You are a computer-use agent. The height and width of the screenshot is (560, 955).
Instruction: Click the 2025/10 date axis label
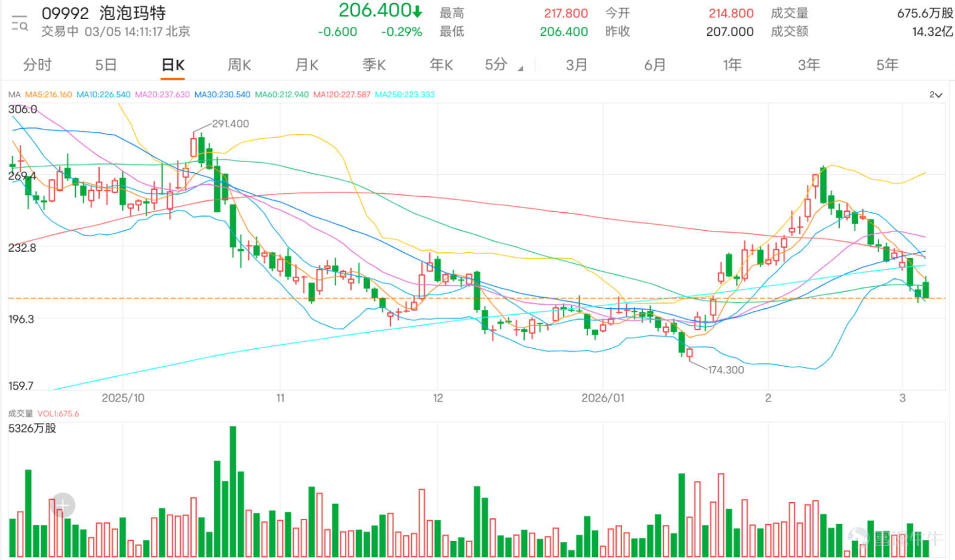123,398
